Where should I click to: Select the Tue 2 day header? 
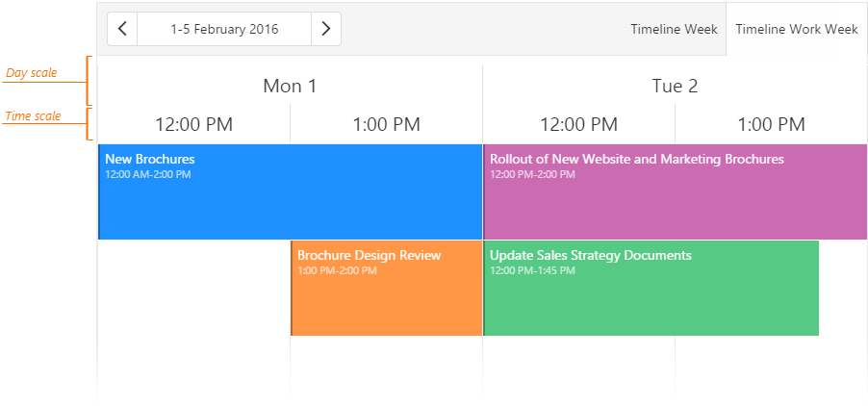click(x=675, y=86)
